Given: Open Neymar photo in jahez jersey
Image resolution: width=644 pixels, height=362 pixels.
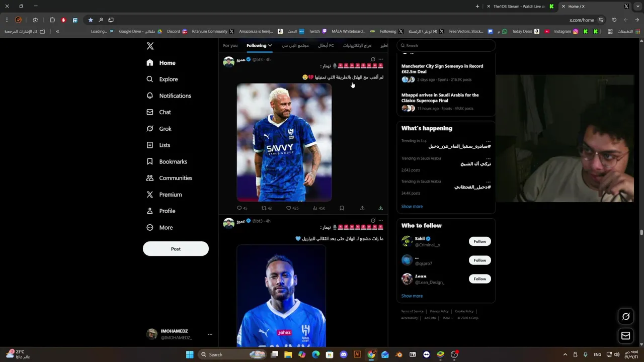Looking at the screenshot, I should point(281,296).
